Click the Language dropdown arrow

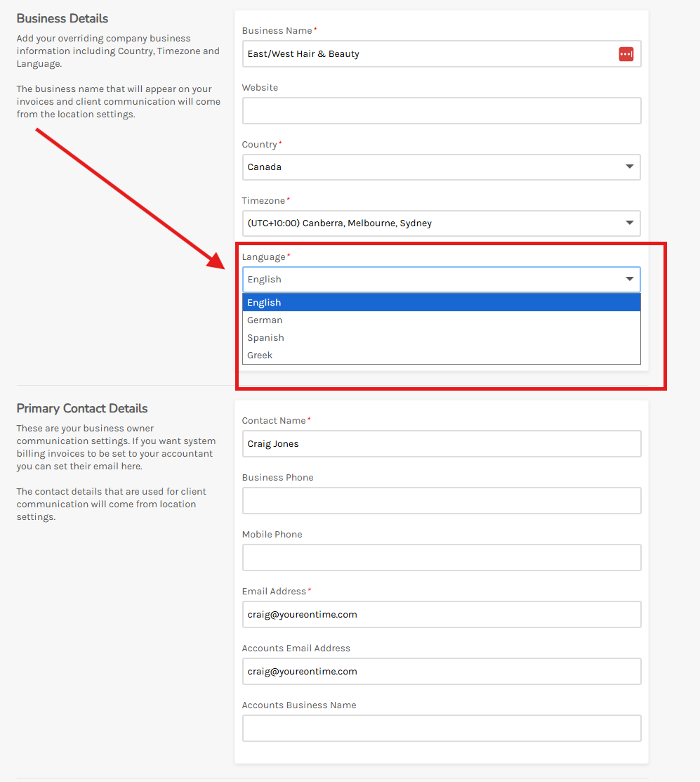coord(630,280)
